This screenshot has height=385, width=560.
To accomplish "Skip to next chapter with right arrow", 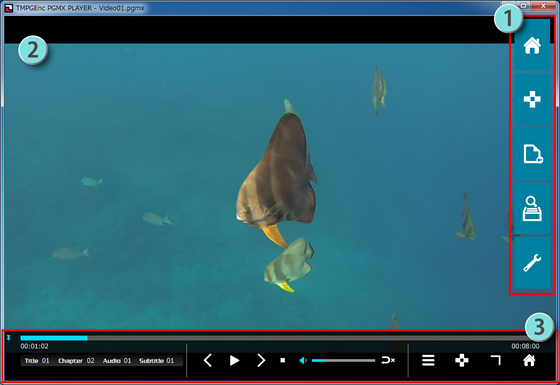I will [x=261, y=360].
